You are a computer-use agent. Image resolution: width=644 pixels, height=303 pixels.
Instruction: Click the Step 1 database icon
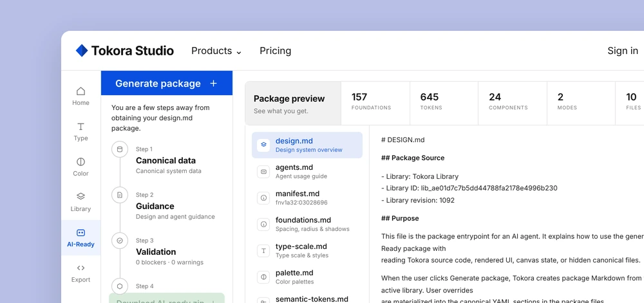(x=120, y=149)
